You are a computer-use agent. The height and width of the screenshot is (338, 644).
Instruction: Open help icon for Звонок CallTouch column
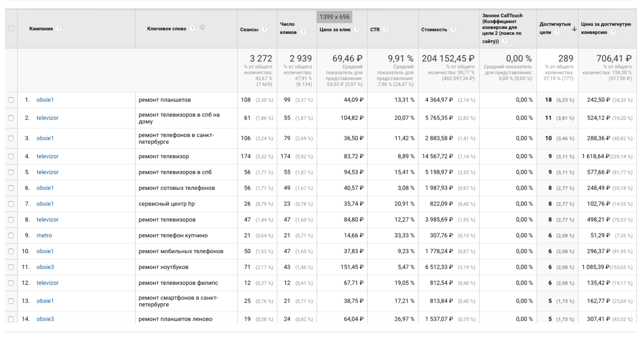[504, 41]
